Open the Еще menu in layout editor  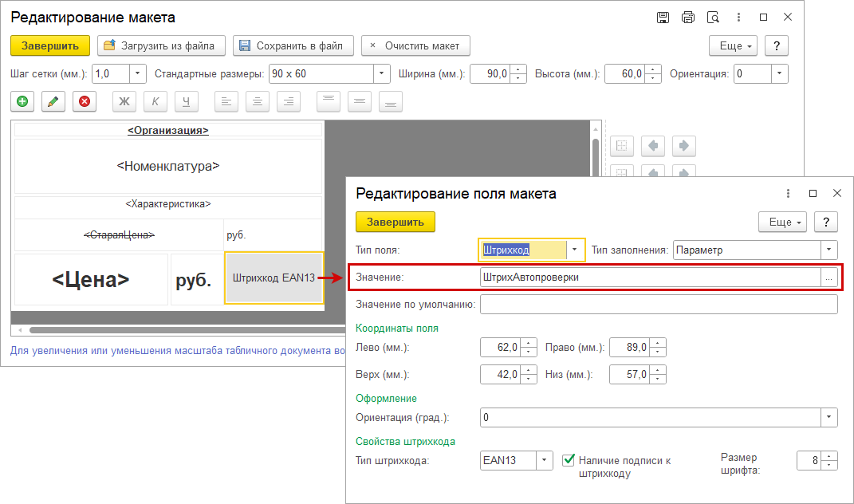click(734, 45)
